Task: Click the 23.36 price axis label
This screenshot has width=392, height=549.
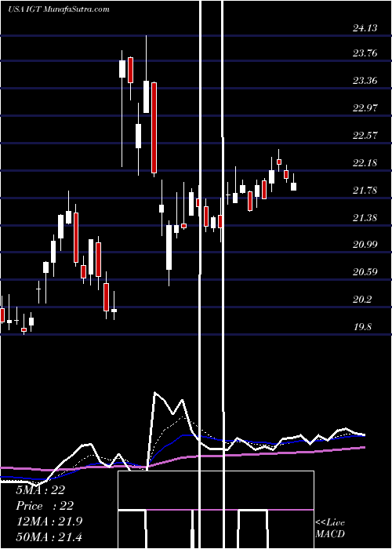Action: [x=365, y=81]
